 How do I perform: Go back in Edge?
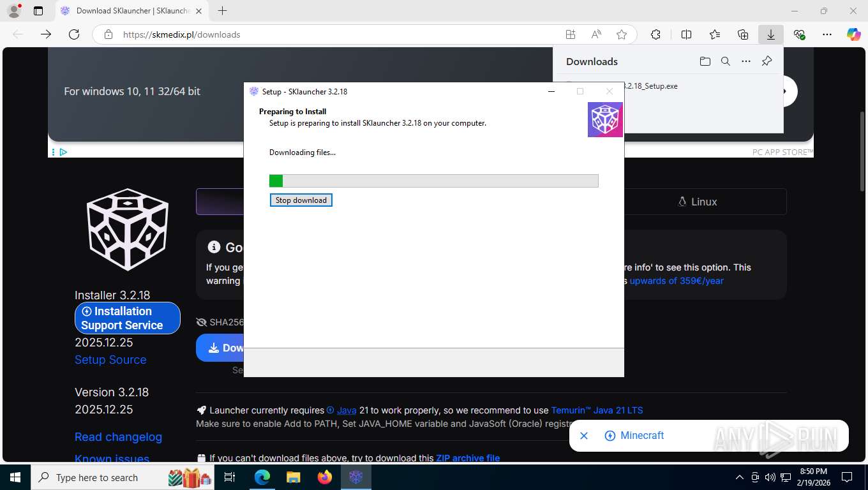(18, 34)
